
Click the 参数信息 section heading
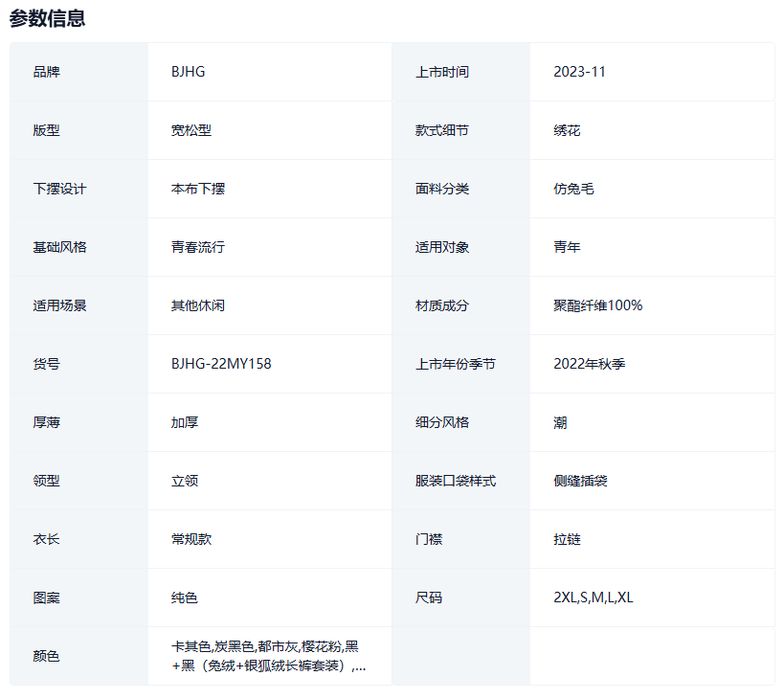47,18
